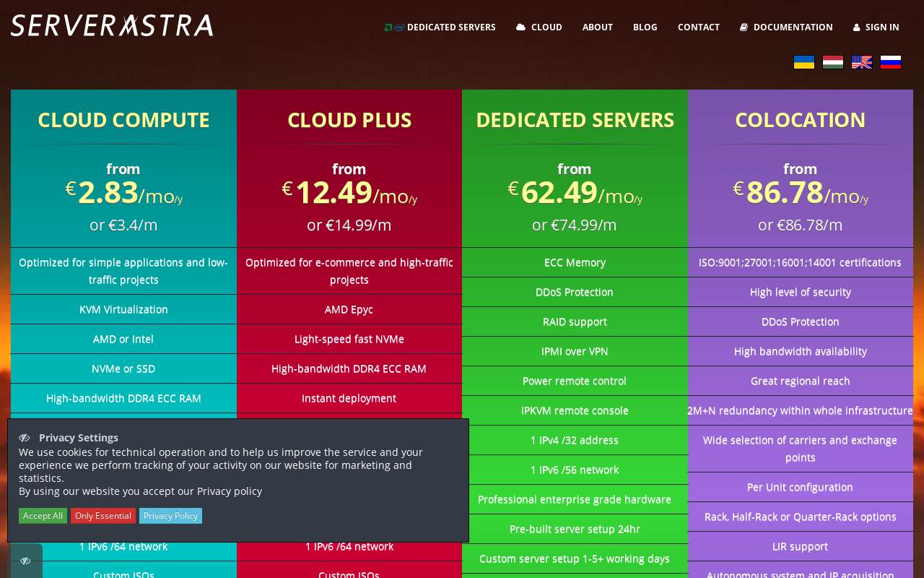This screenshot has width=924, height=578.
Task: Click 'KVM Virtualization' feature row
Action: click(x=123, y=309)
